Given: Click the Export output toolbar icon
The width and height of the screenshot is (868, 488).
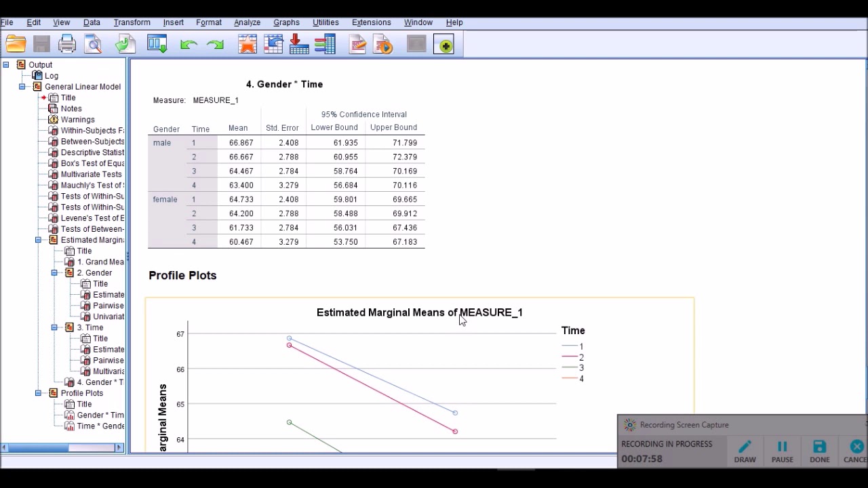Looking at the screenshot, I should [x=125, y=45].
